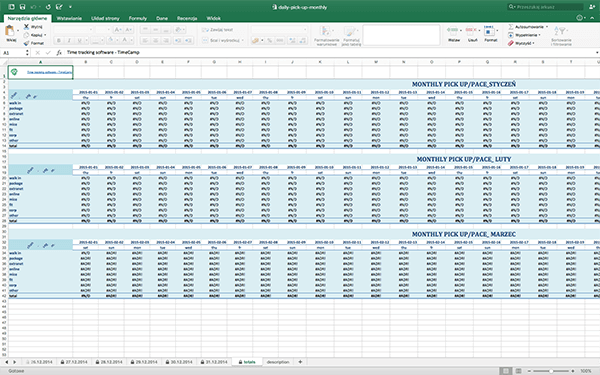Click the currency format icon
This screenshot has width=600, height=375.
point(255,40)
